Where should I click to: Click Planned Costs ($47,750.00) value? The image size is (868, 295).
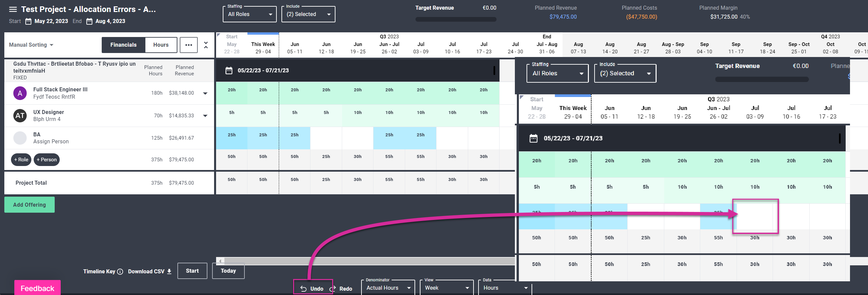coord(641,17)
